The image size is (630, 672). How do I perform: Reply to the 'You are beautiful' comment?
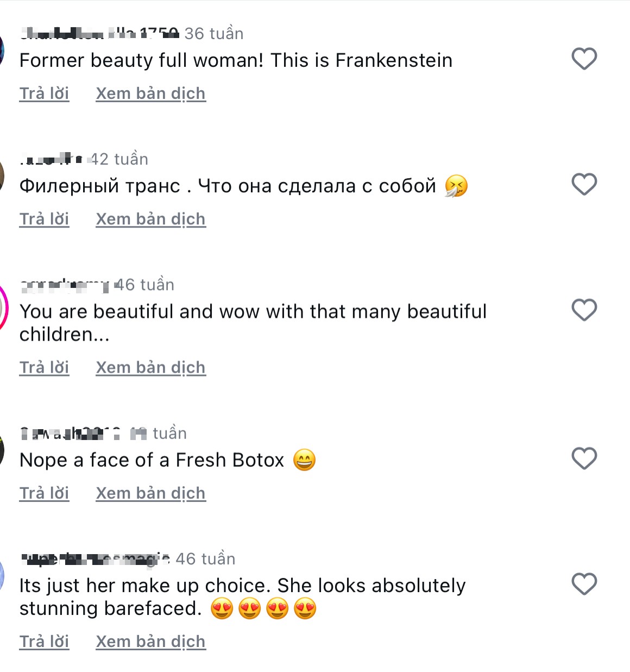(44, 367)
